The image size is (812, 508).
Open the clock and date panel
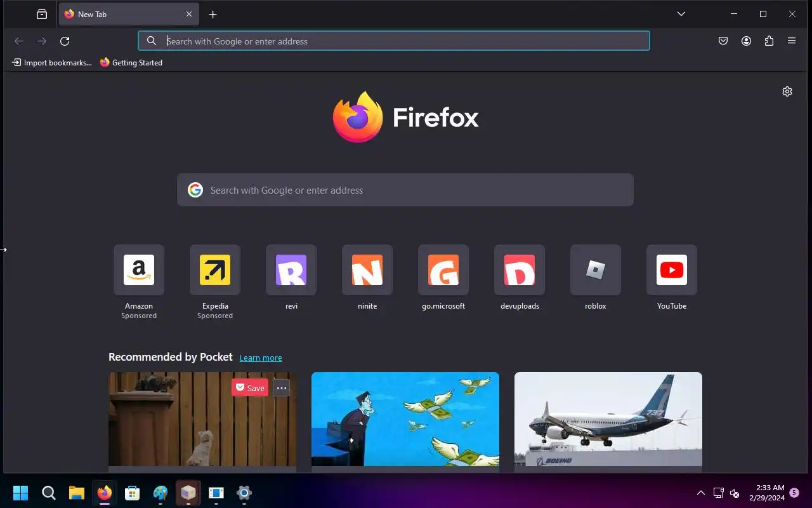(766, 493)
